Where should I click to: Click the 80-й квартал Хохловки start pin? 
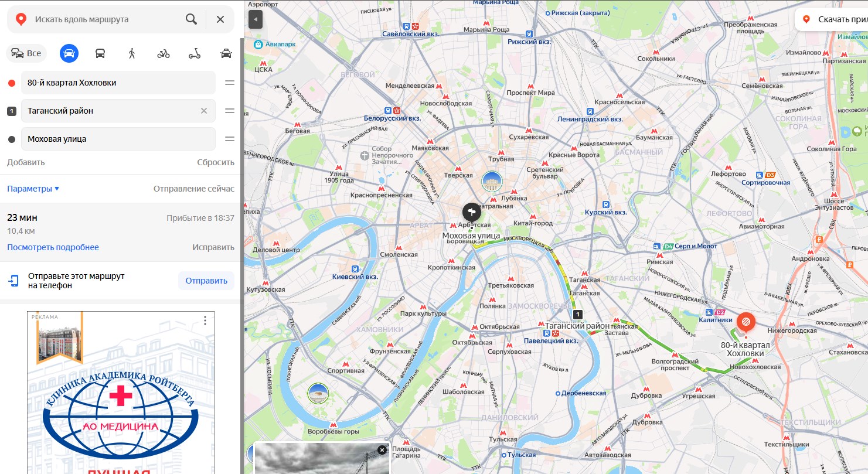click(746, 322)
